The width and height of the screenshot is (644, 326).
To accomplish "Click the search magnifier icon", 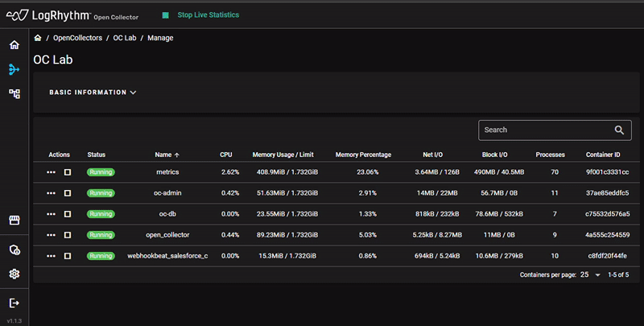I will 619,130.
